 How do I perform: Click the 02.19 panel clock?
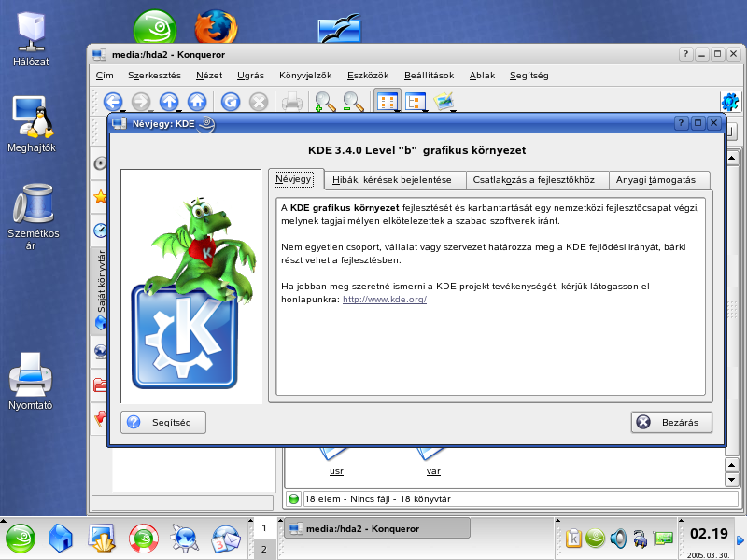709,533
